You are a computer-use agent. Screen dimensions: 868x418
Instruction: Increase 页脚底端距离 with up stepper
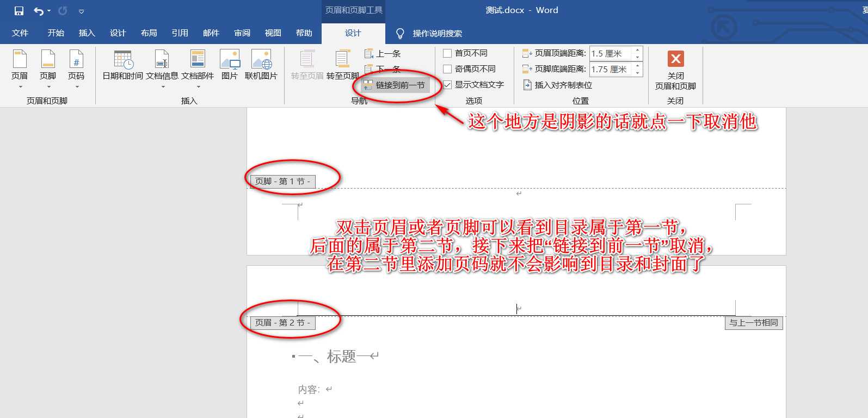638,66
